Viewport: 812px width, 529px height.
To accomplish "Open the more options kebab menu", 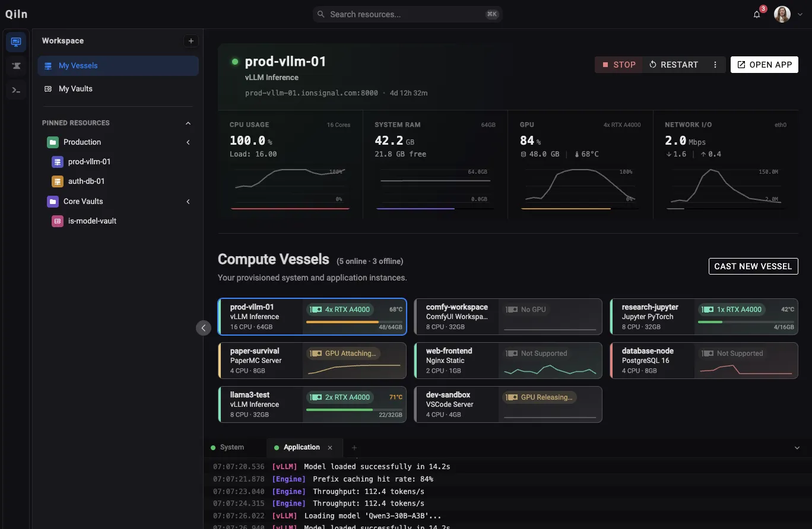I will (x=715, y=65).
